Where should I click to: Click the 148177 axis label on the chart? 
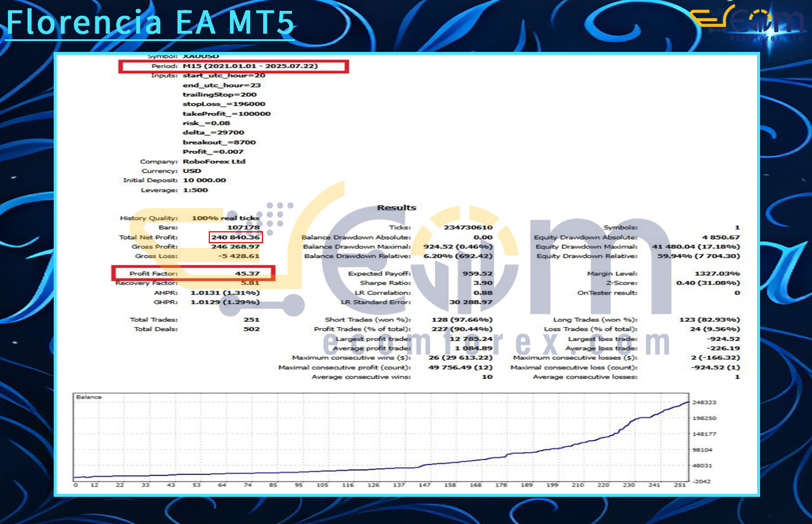[705, 433]
